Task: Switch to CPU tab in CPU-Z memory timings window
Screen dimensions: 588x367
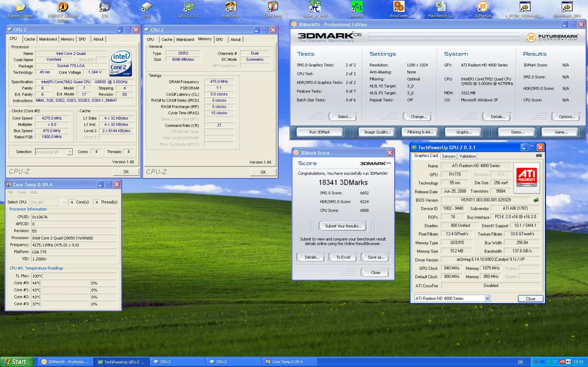Action: point(150,40)
